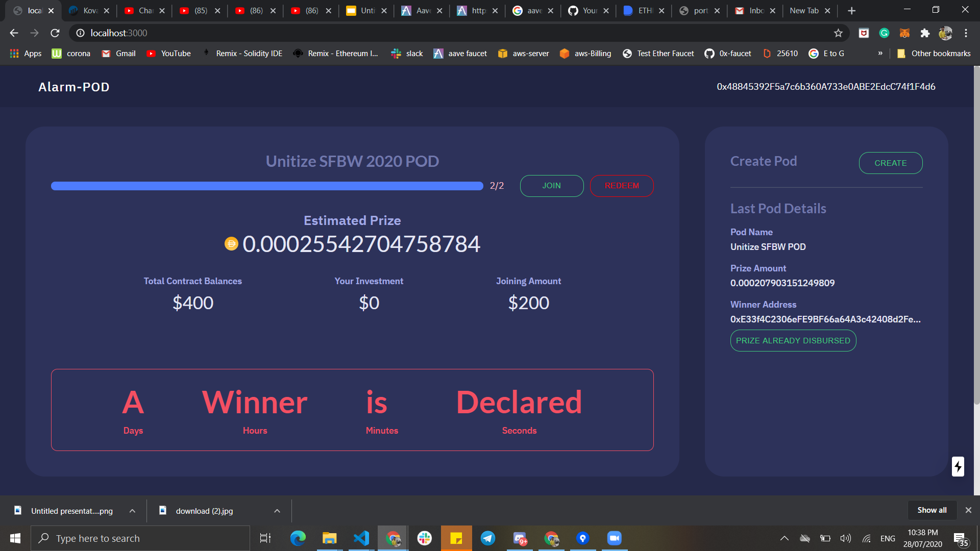This screenshot has width=980, height=551.
Task: Expand options for download (2).jpg file
Action: click(277, 511)
